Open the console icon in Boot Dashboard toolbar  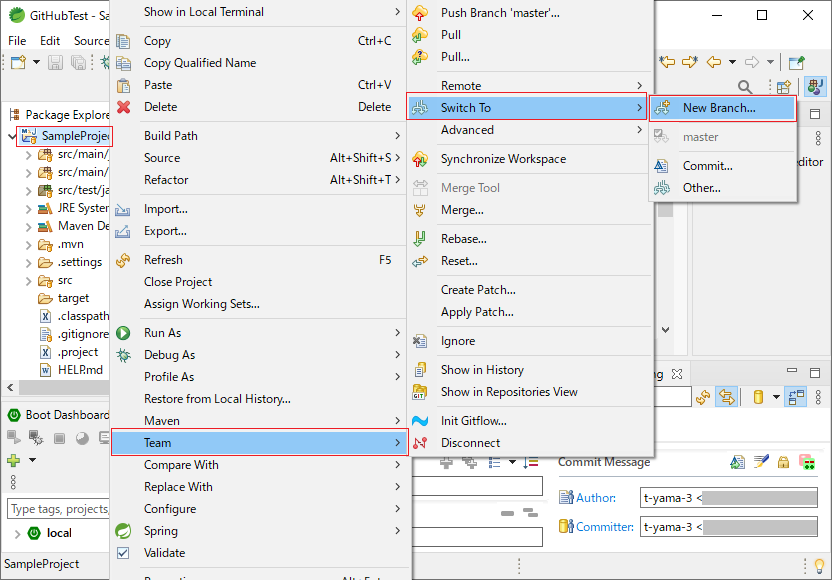point(104,437)
